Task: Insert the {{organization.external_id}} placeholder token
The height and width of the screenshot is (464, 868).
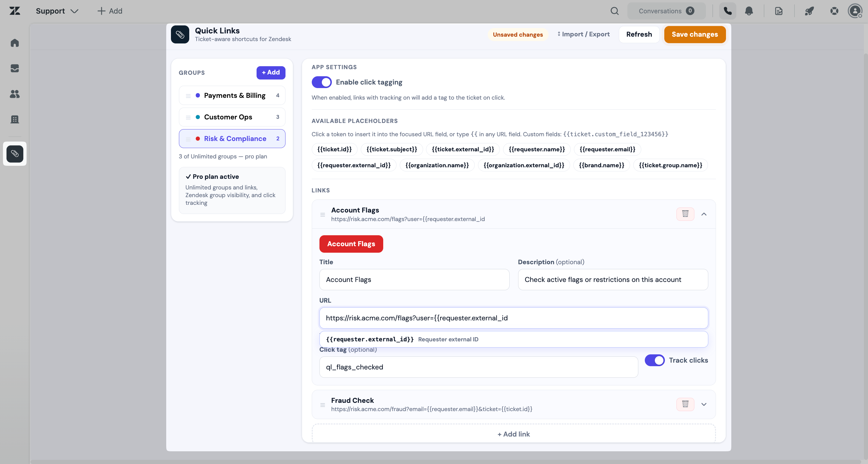Action: tap(524, 165)
